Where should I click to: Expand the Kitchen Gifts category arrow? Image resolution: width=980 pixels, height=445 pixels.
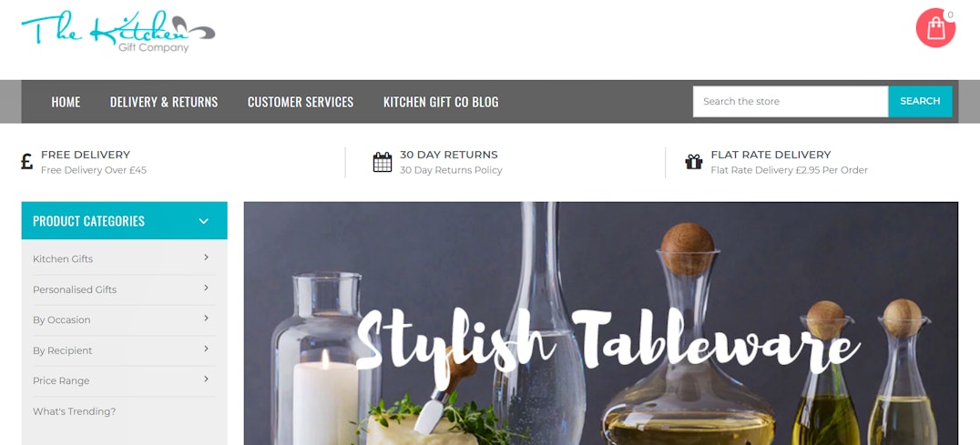click(x=206, y=258)
